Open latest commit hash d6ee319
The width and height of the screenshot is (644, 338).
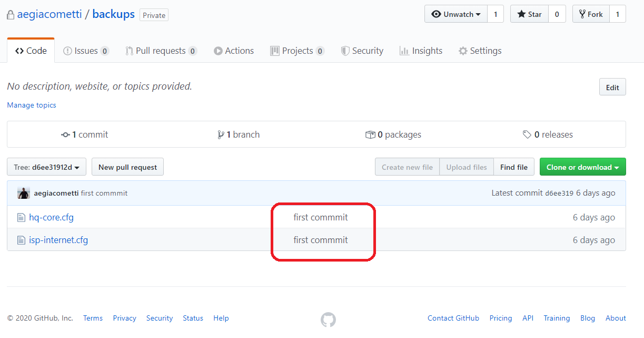pos(559,193)
